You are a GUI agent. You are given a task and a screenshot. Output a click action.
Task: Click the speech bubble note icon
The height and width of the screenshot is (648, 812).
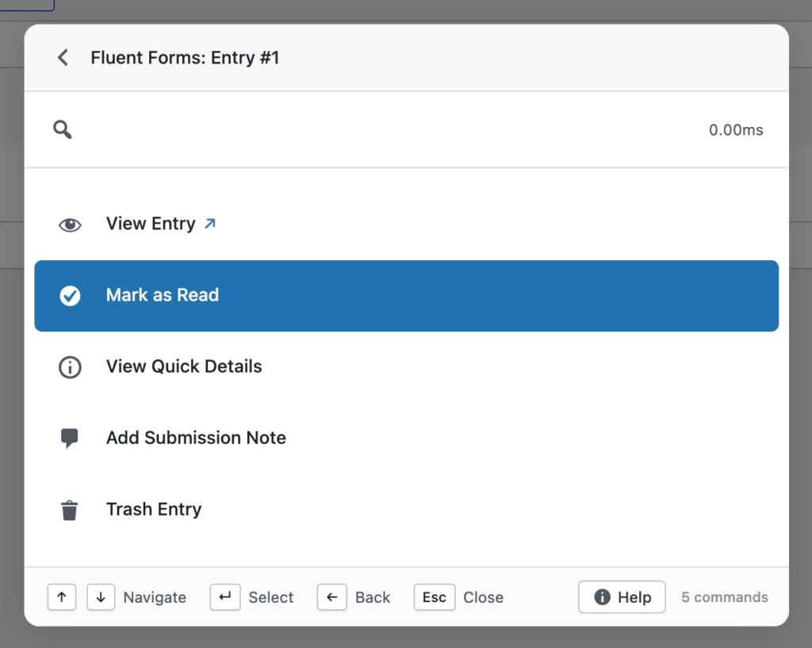(x=70, y=439)
